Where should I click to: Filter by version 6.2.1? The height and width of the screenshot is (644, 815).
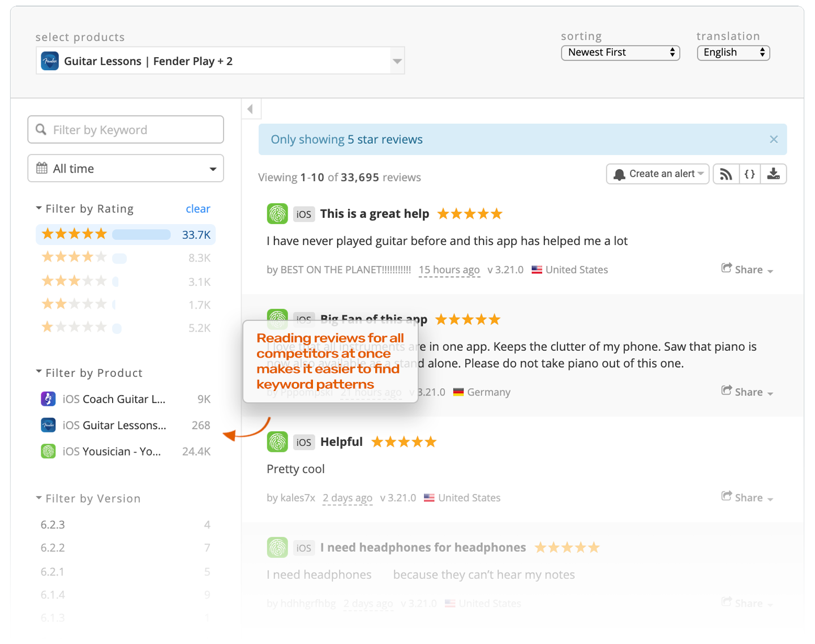tap(126, 572)
